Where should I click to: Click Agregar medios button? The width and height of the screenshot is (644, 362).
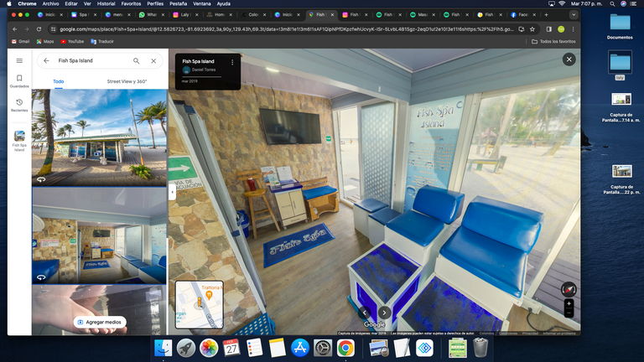(x=100, y=322)
